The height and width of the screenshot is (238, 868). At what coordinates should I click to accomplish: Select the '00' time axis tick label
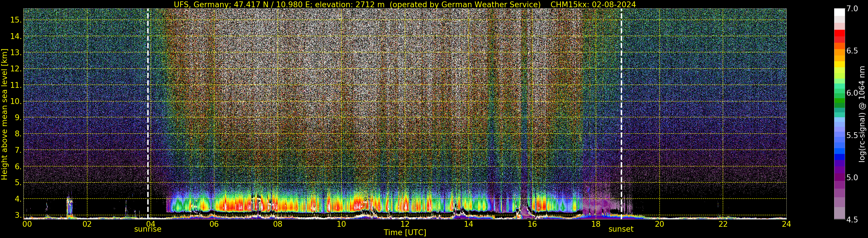pyautogui.click(x=27, y=224)
